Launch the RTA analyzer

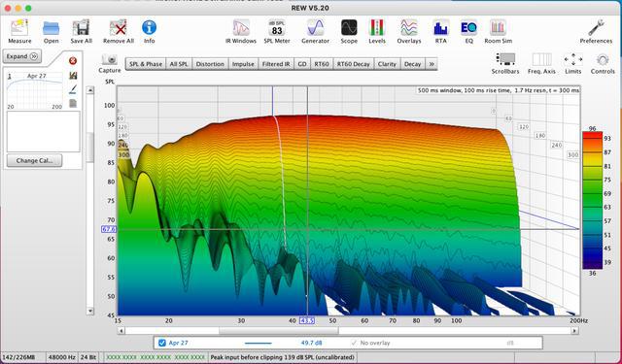[440, 31]
